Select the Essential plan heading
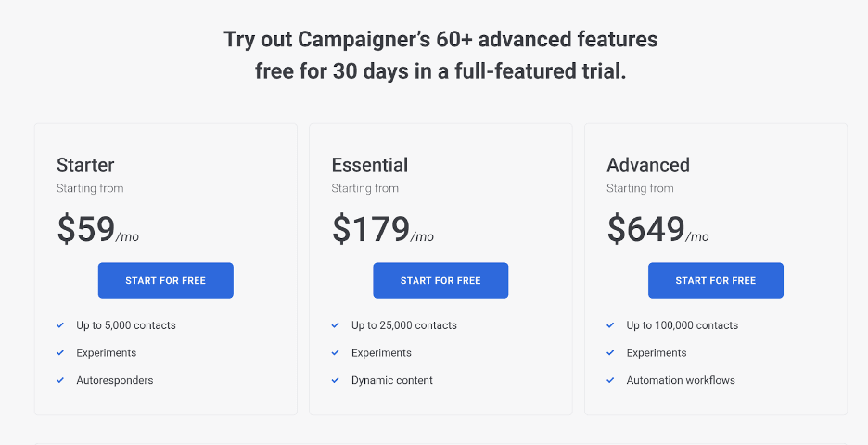The image size is (868, 445). [370, 165]
